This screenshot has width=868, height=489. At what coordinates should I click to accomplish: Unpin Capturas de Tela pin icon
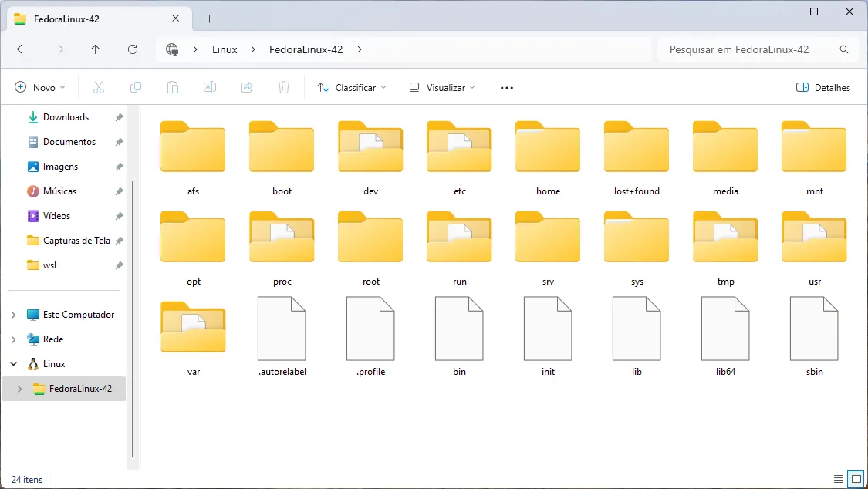pyautogui.click(x=119, y=241)
